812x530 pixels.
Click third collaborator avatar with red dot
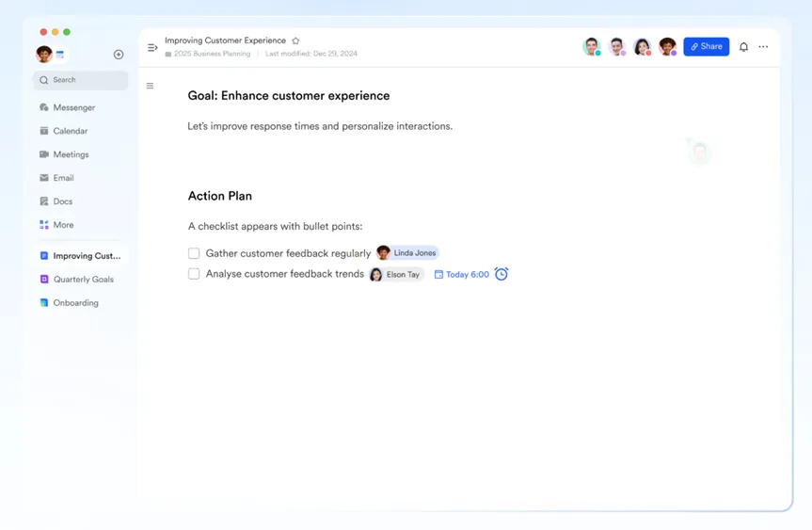(642, 47)
